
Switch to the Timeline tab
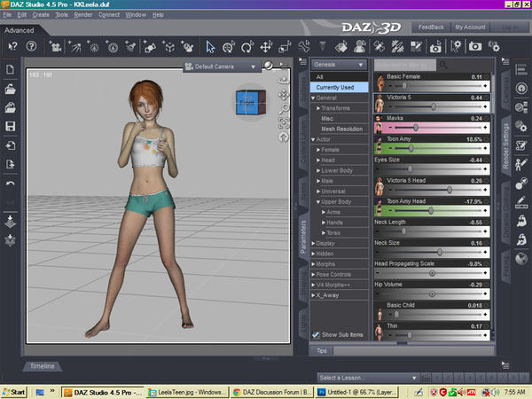click(x=42, y=365)
